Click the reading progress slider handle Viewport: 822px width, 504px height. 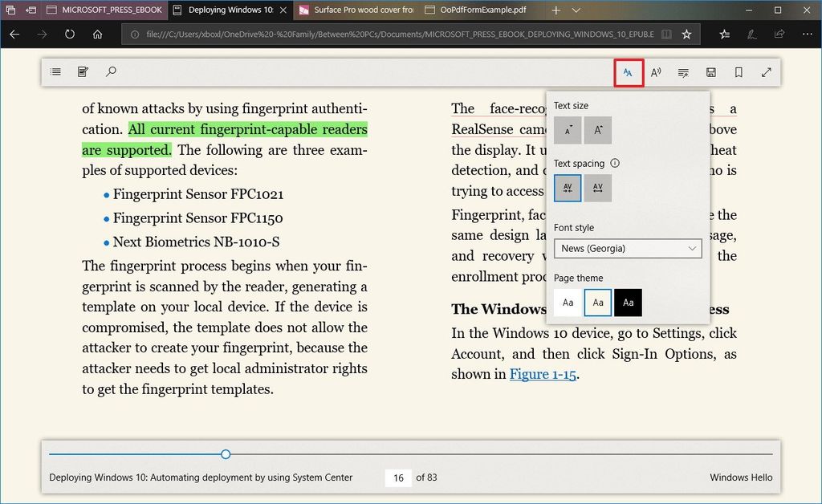point(226,454)
